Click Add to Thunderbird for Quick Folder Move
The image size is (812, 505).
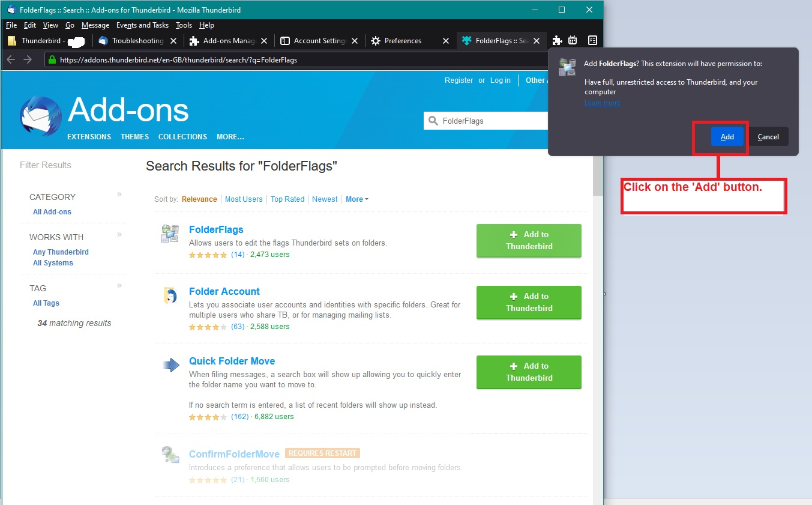[529, 372]
